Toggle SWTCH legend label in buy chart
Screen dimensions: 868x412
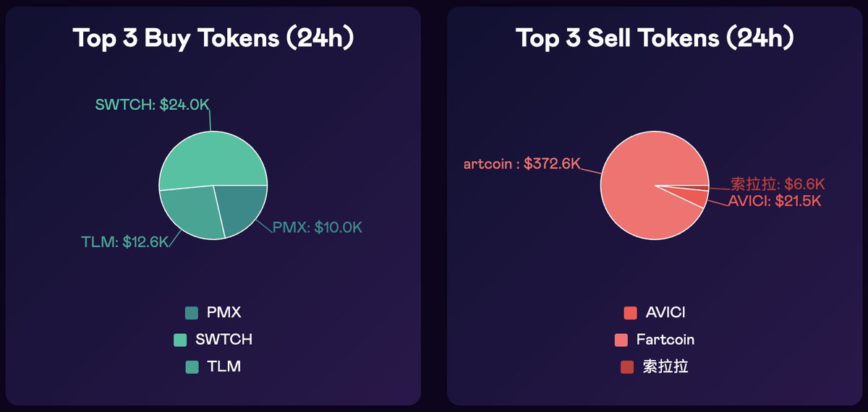point(224,340)
